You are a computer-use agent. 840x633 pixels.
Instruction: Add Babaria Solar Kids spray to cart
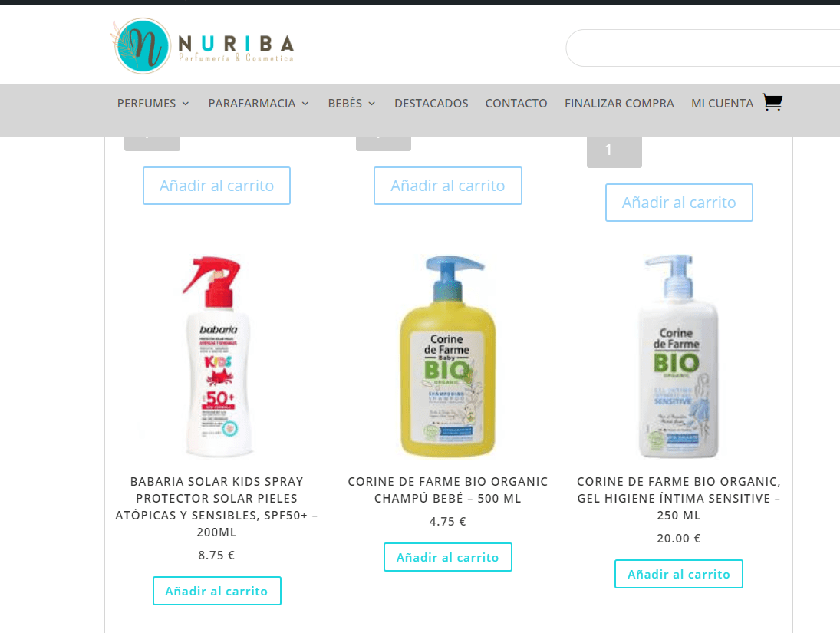click(217, 591)
